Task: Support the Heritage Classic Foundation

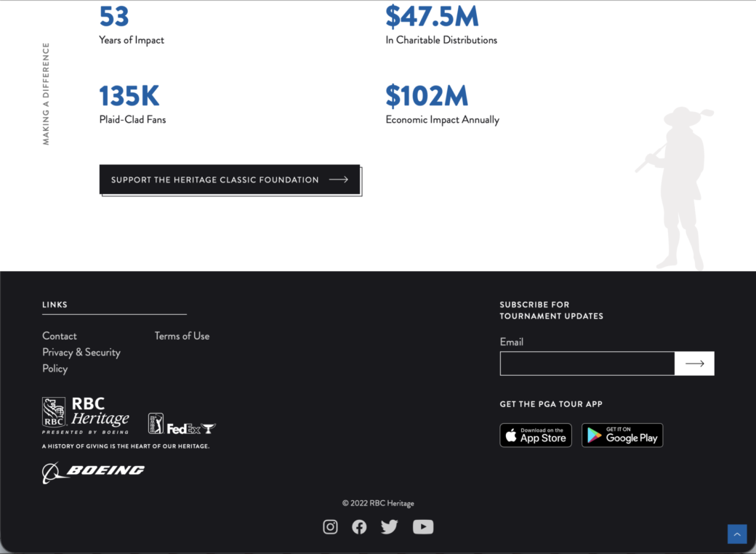Action: pyautogui.click(x=230, y=180)
